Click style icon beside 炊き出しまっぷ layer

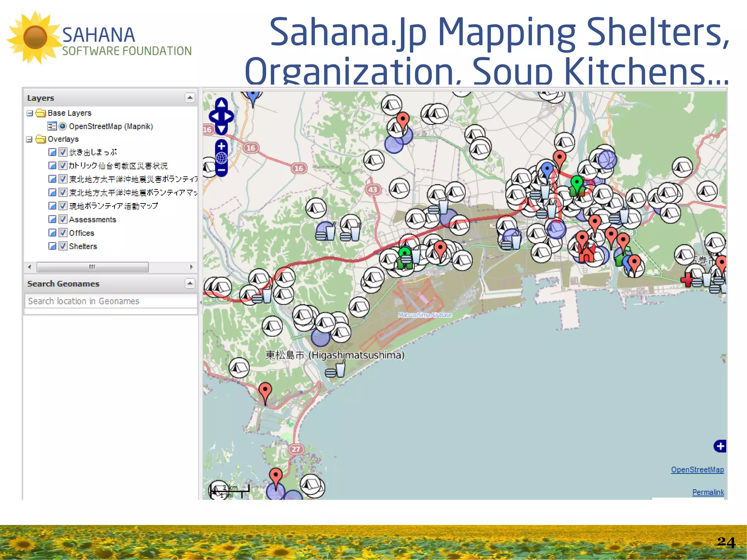point(52,152)
